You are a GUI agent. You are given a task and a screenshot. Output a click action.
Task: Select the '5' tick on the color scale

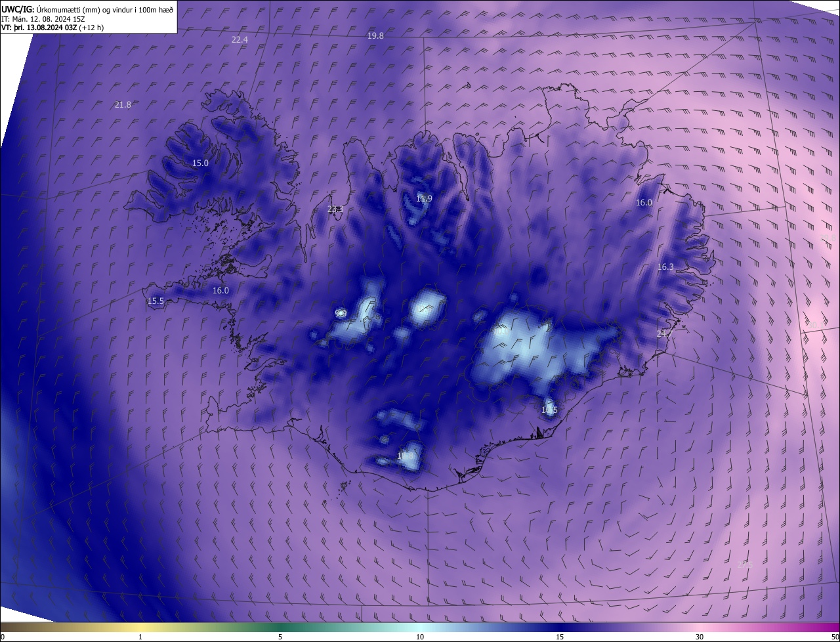point(280,637)
